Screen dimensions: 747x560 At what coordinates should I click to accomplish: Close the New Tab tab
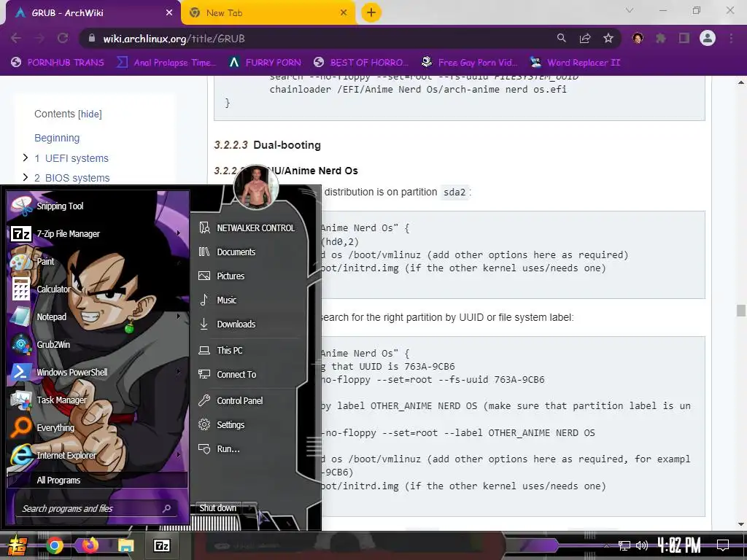click(x=344, y=13)
